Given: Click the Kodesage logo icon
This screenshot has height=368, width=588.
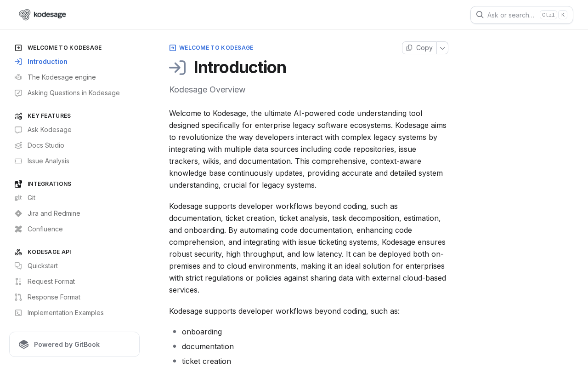Looking at the screenshot, I should point(25,15).
